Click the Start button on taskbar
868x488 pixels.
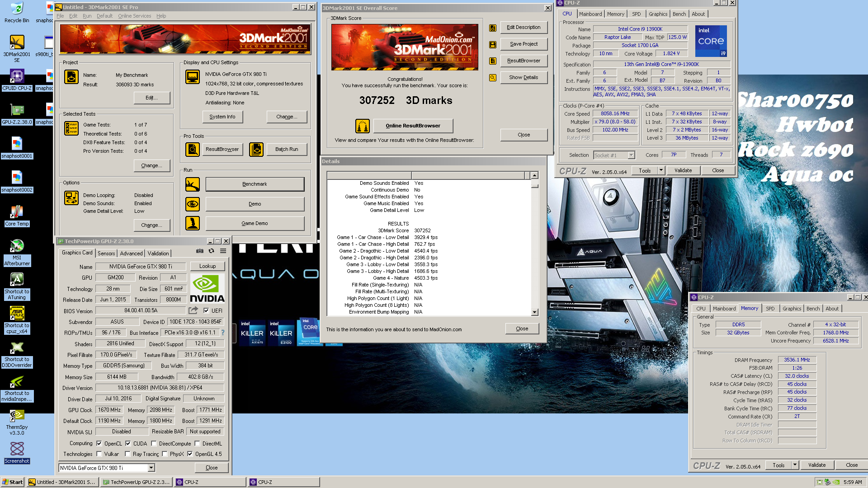[x=13, y=482]
